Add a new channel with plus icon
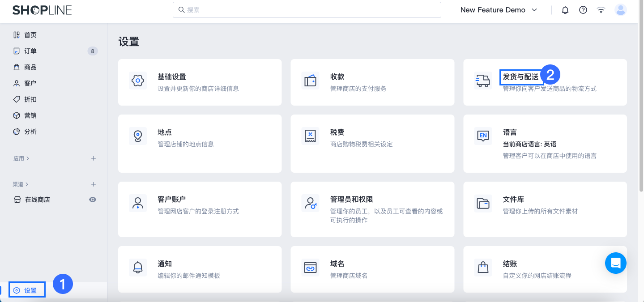Screen dimensions: 644x302 tap(94, 184)
